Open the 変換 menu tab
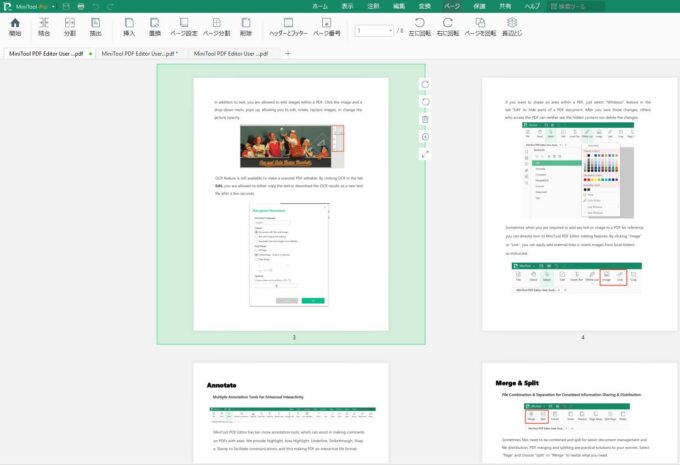The image size is (680, 465). pyautogui.click(x=425, y=6)
